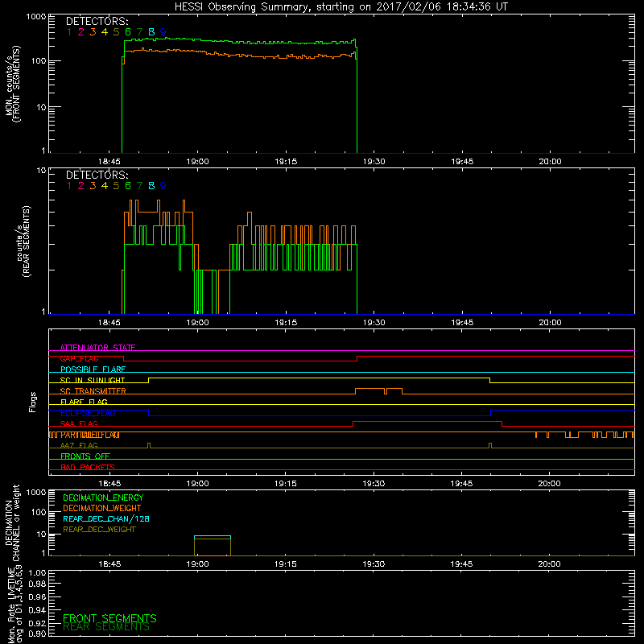Click the SAA FLAG label
The image size is (644, 644).
click(x=79, y=423)
